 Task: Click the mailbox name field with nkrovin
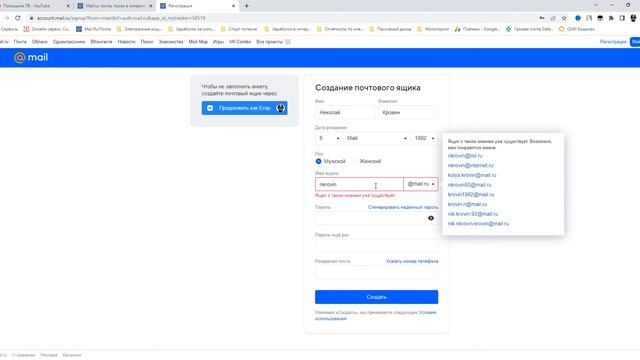tap(359, 184)
